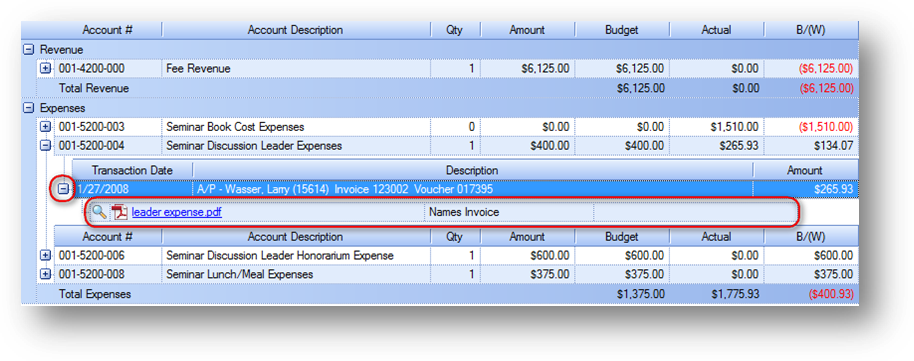This screenshot has height=361, width=914.
Task: Click the transaction Description column header
Action: pos(472,170)
